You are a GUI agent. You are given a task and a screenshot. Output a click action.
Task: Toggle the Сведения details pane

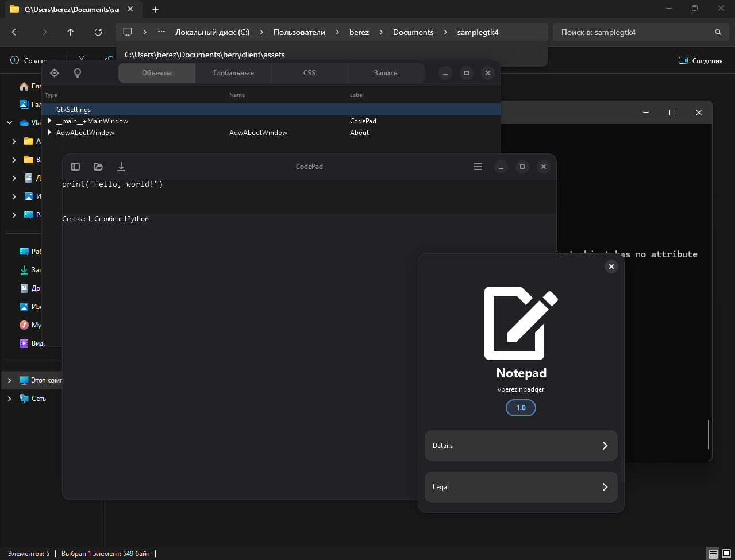(701, 60)
